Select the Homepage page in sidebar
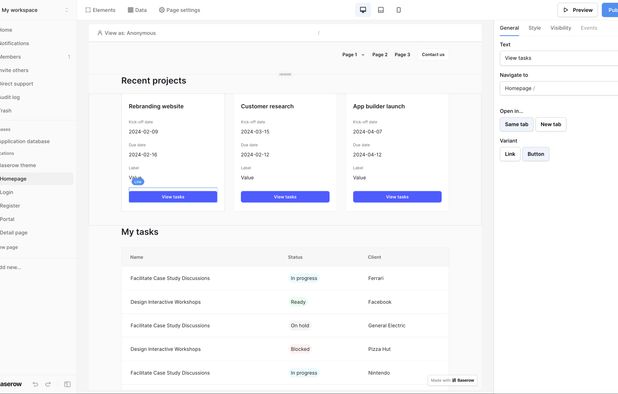 point(35,178)
